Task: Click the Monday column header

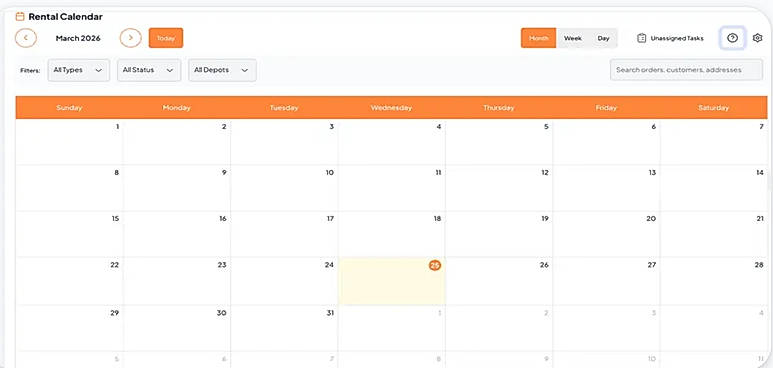Action: point(176,108)
